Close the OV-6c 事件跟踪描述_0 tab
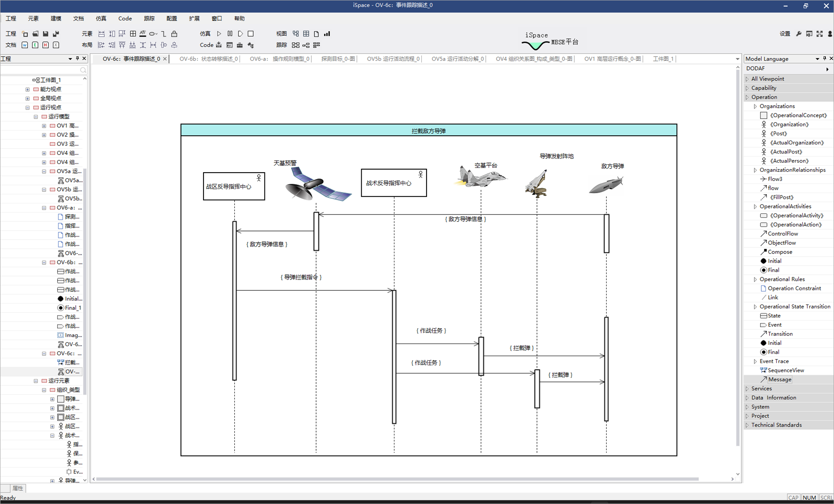The width and height of the screenshot is (834, 504). [165, 59]
